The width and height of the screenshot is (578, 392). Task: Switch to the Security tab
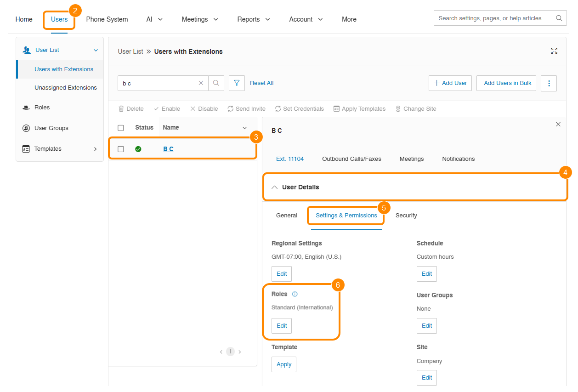tap(406, 216)
